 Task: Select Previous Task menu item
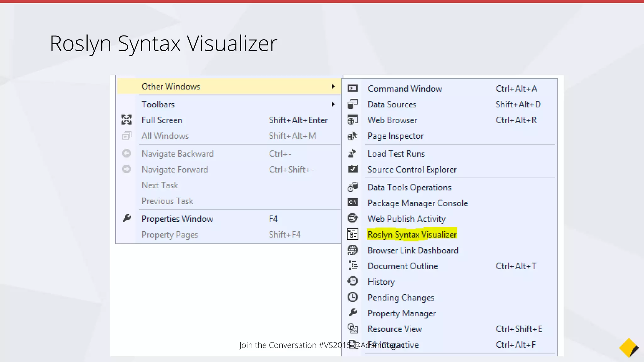229,201
